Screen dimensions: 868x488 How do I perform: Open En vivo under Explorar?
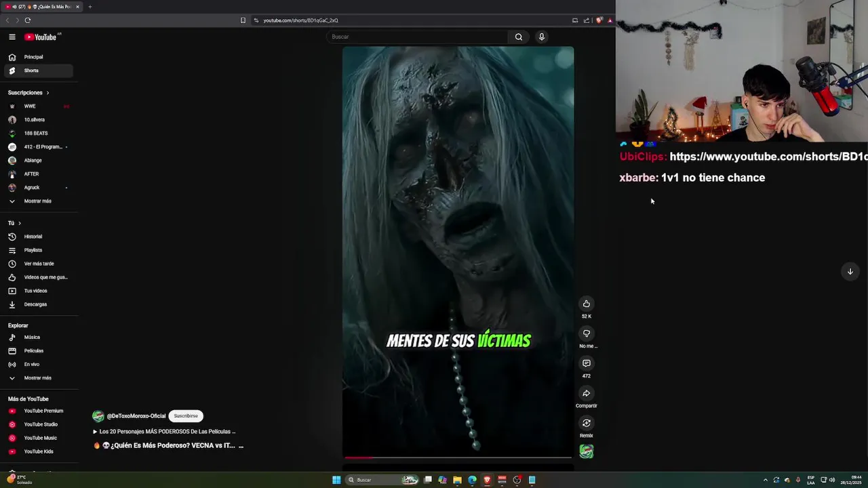38,365
